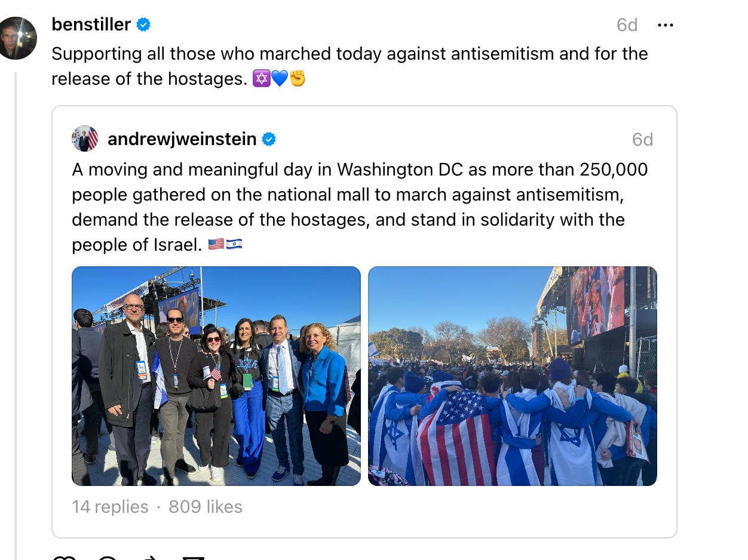Click the flag emojis in quoted post
Viewport: 748px width, 560px height.
click(x=225, y=245)
